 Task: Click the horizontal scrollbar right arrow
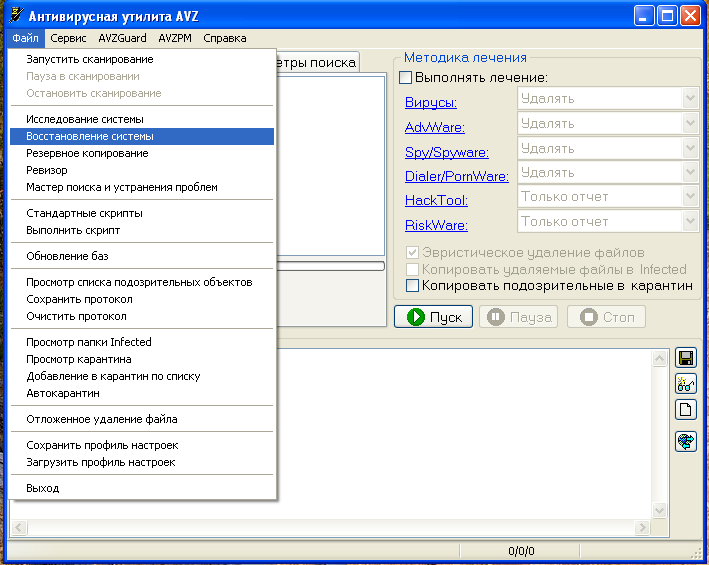642,527
